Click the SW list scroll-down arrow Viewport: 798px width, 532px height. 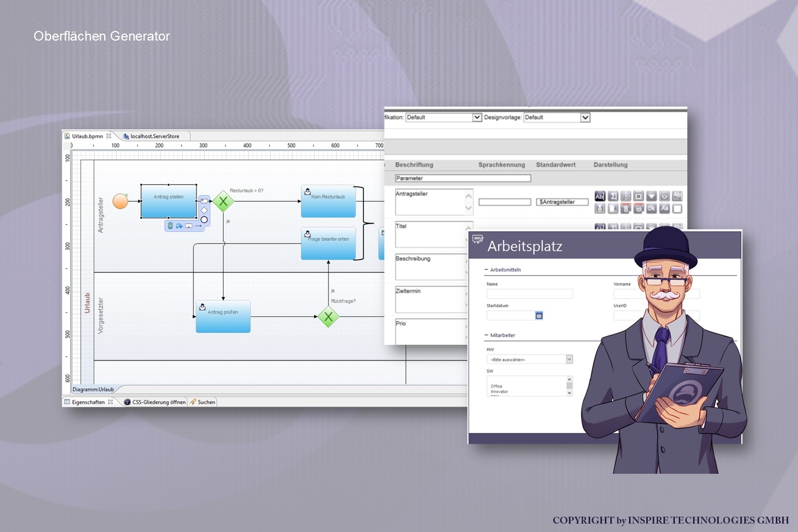pyautogui.click(x=569, y=393)
